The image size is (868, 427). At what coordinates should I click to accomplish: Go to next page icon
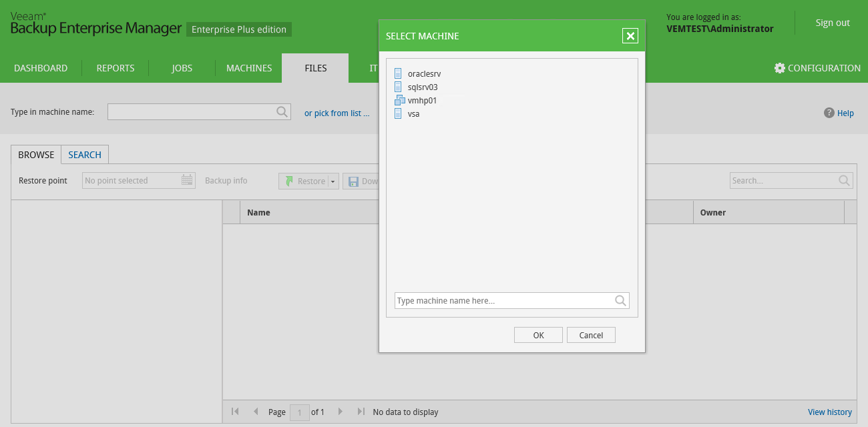pos(340,412)
